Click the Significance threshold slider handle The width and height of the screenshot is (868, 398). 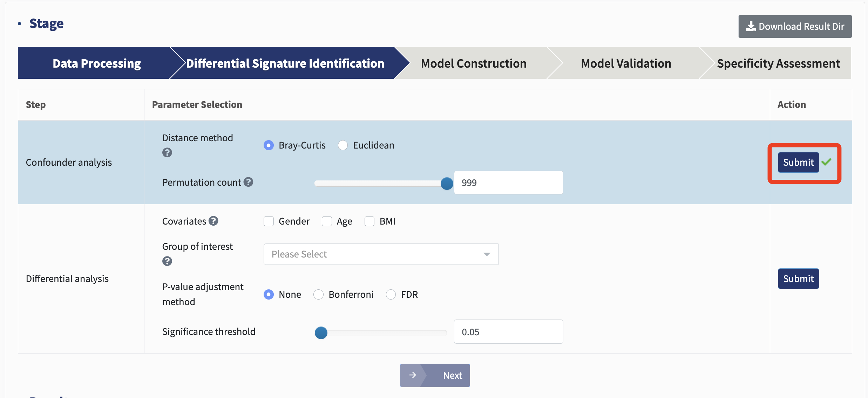[x=321, y=333]
